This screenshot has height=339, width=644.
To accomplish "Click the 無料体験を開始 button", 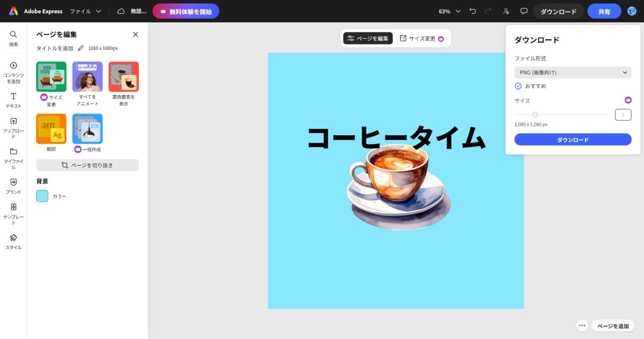I will 186,11.
